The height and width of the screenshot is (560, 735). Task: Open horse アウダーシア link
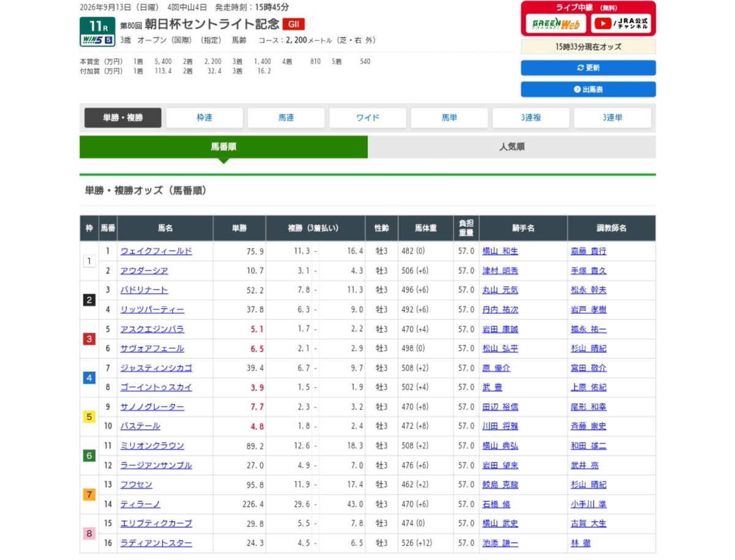click(x=144, y=271)
